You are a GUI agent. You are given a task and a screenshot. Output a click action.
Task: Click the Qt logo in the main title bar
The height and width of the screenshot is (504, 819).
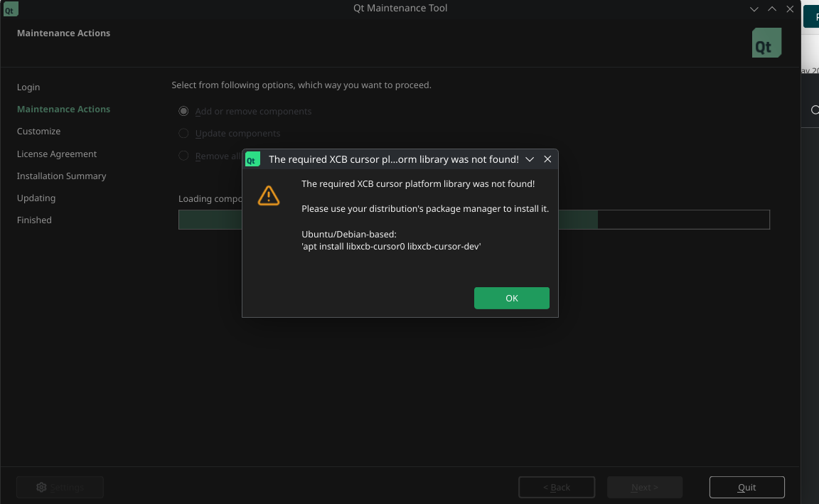coord(10,9)
